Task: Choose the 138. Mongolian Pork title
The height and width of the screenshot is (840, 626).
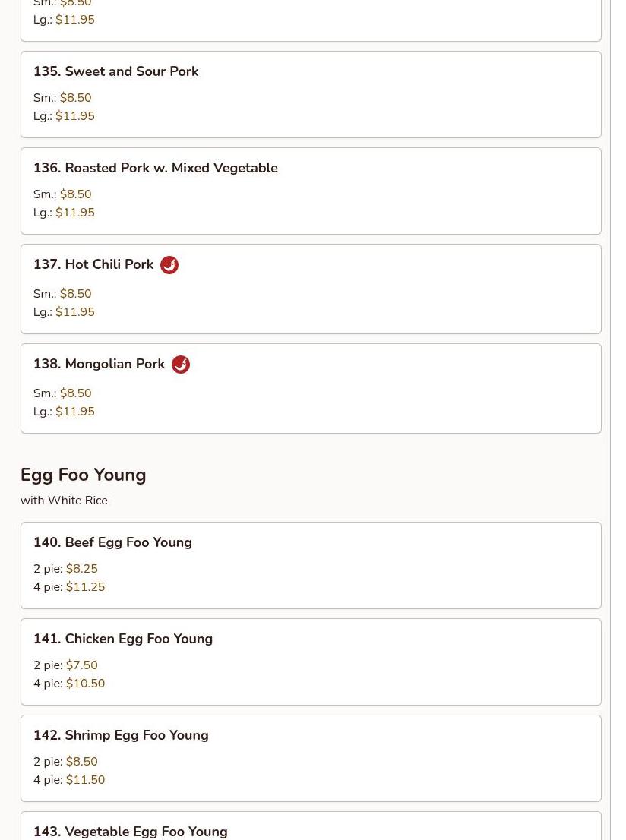Action: click(100, 364)
